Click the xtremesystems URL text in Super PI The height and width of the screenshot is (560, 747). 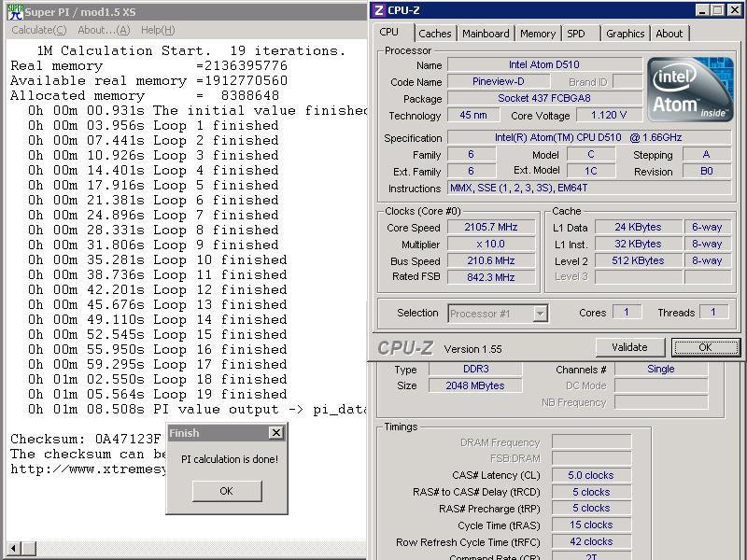89,469
